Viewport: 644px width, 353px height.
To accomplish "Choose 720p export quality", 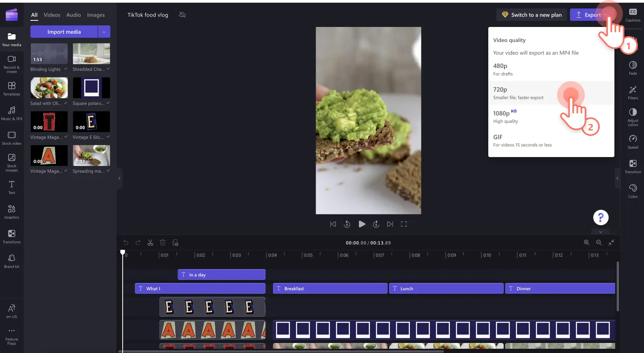I will coord(551,93).
